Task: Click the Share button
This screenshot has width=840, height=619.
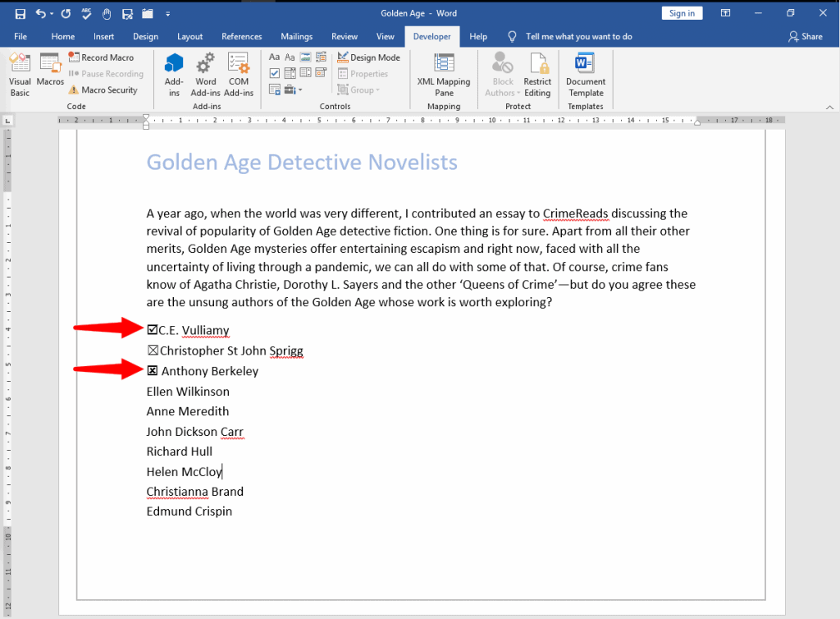Action: [806, 36]
